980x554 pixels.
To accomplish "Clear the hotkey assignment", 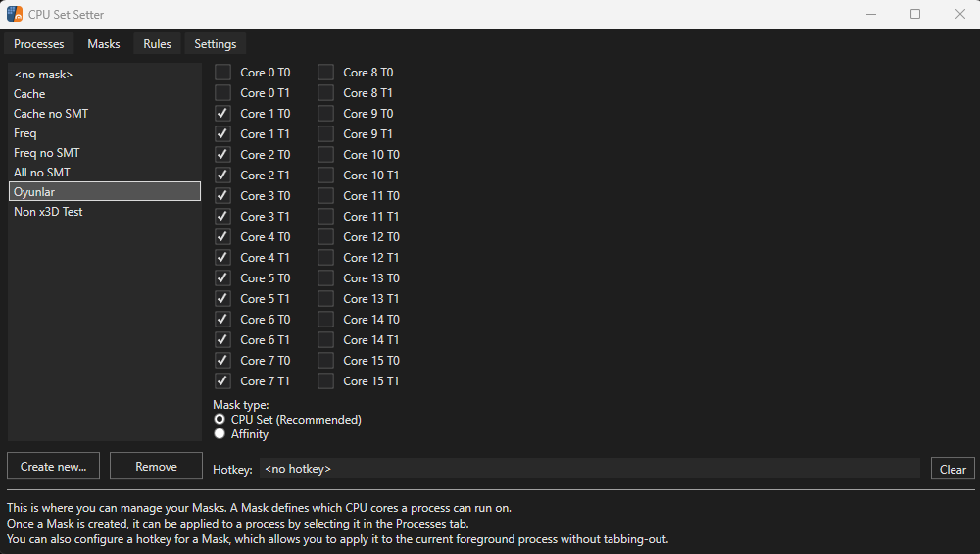I will coord(953,469).
